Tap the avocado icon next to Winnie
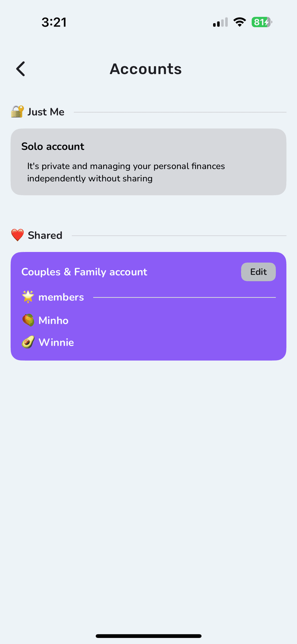 (29, 342)
